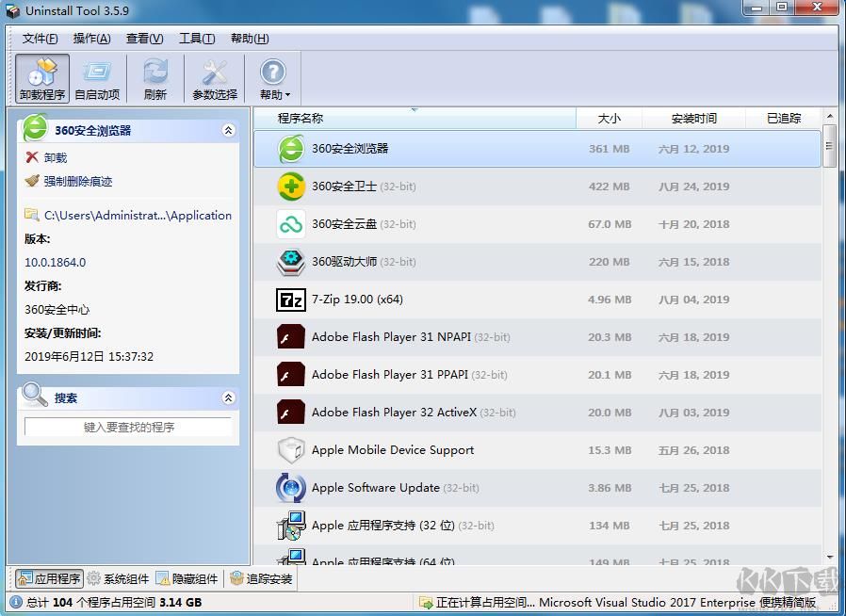This screenshot has width=846, height=616.
Task: Click the 强制删除痕迹 link
Action: (x=78, y=181)
